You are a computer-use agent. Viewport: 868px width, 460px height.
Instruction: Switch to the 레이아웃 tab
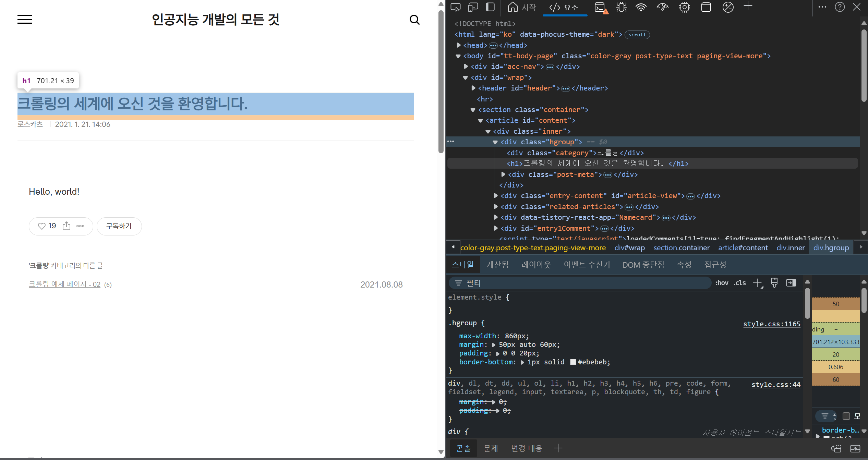pos(536,265)
